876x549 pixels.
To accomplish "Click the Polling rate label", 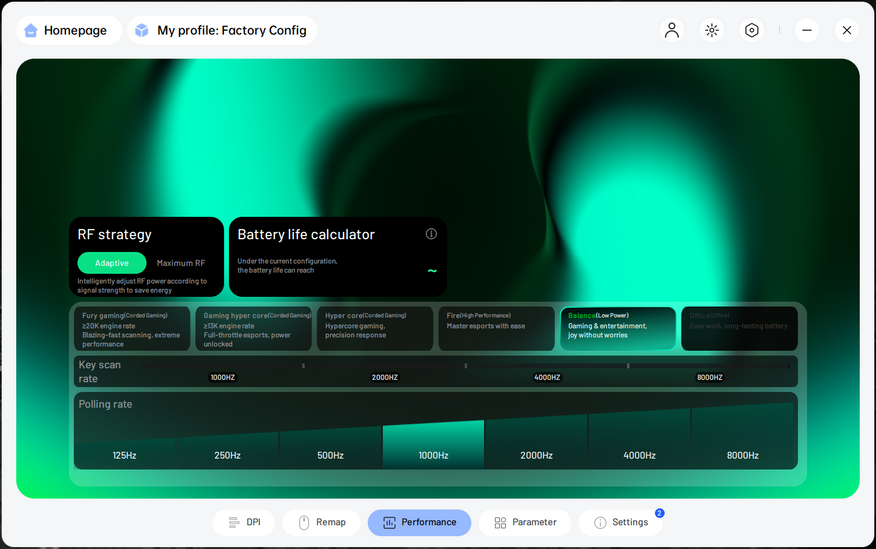I will click(106, 404).
